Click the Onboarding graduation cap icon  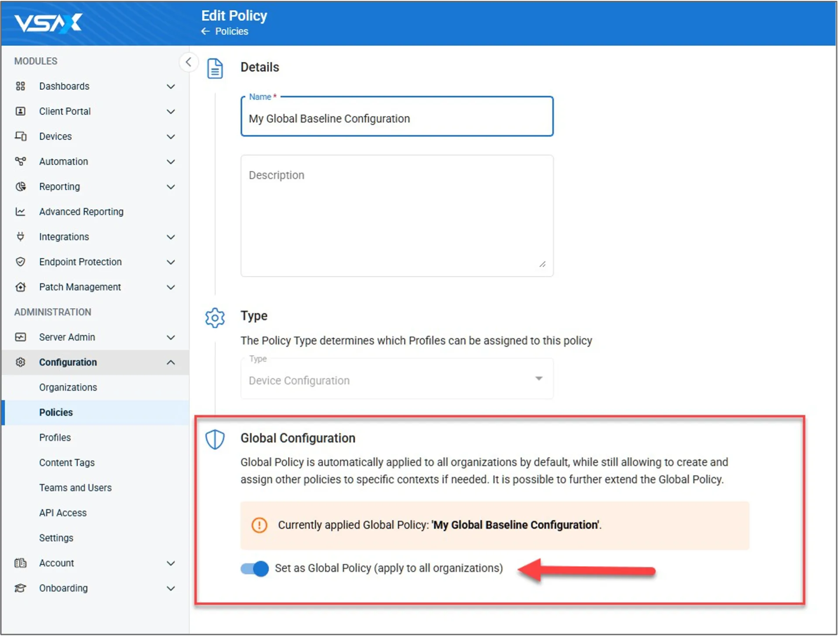21,588
